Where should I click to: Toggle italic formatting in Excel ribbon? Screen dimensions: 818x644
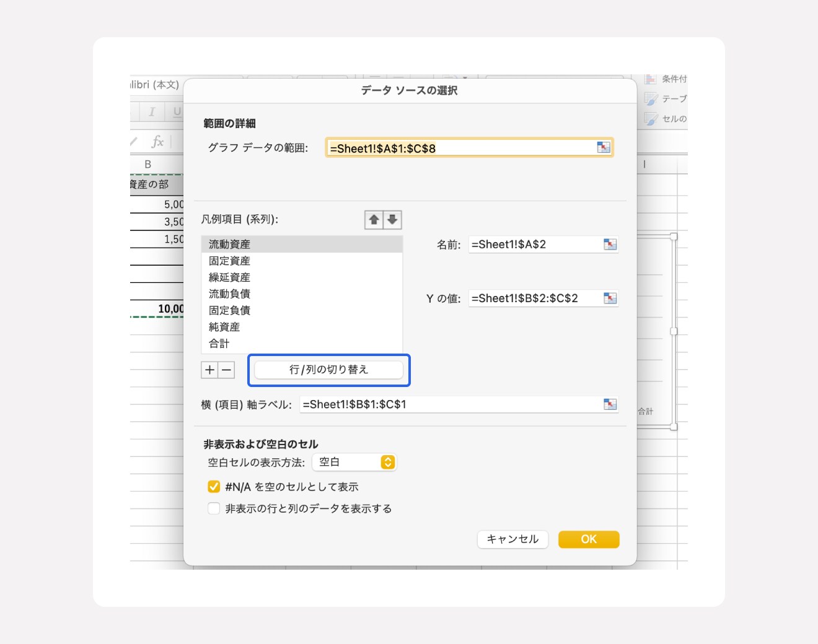[x=151, y=111]
